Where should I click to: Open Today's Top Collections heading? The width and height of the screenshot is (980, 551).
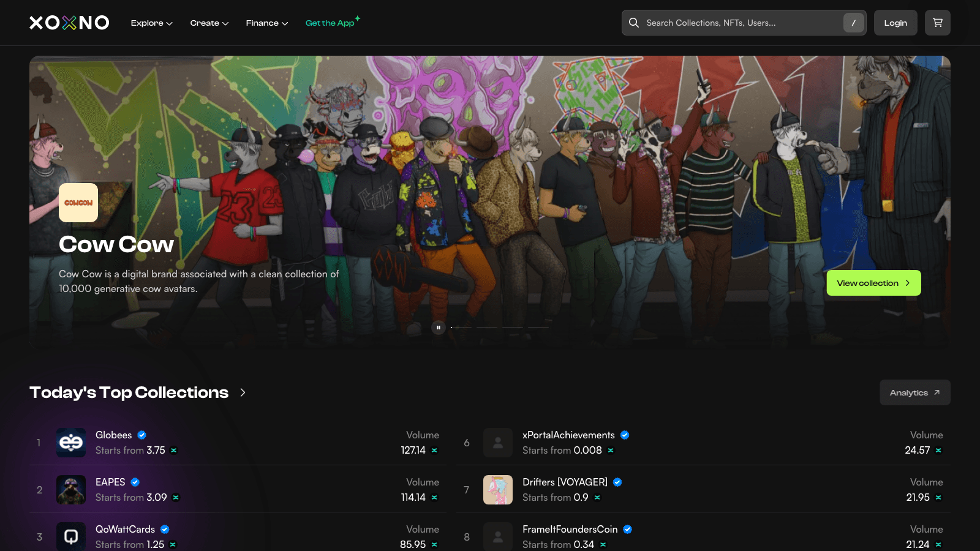coord(129,392)
